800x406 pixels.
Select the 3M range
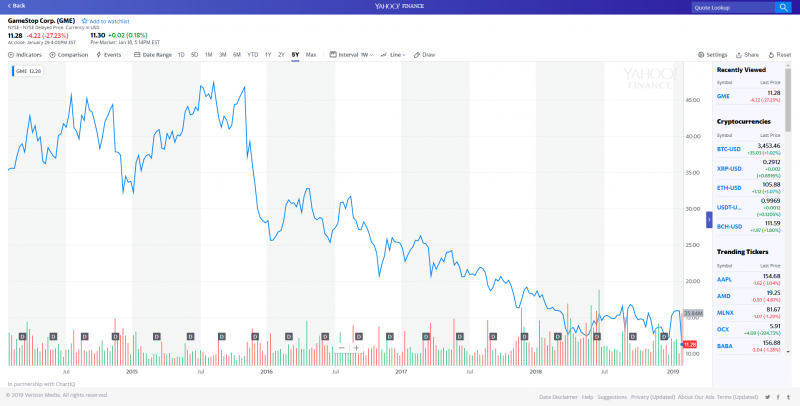[222, 55]
